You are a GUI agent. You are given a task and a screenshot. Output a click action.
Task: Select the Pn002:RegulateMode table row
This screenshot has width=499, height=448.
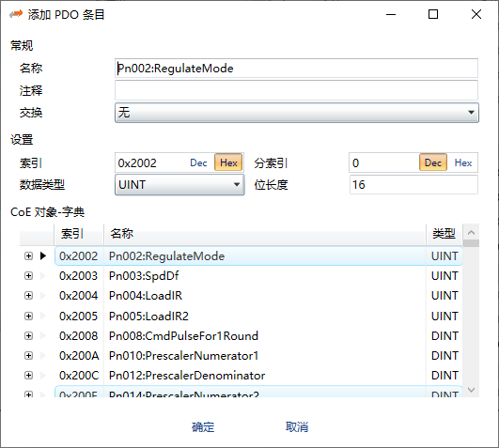[258, 256]
